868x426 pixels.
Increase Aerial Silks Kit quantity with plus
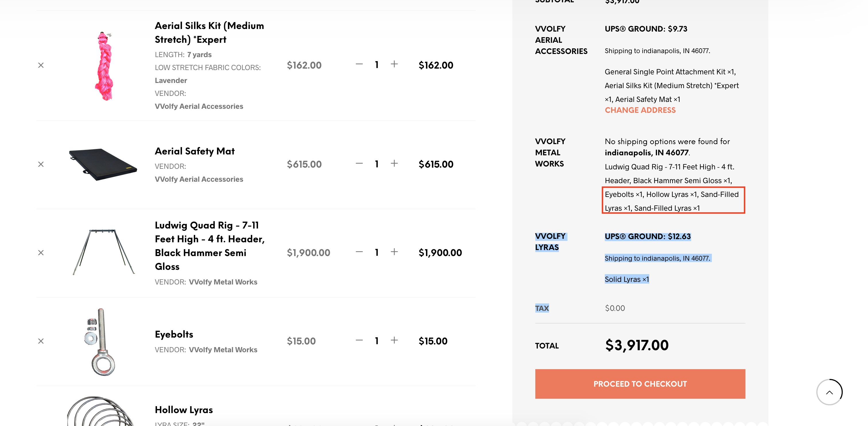coord(394,64)
